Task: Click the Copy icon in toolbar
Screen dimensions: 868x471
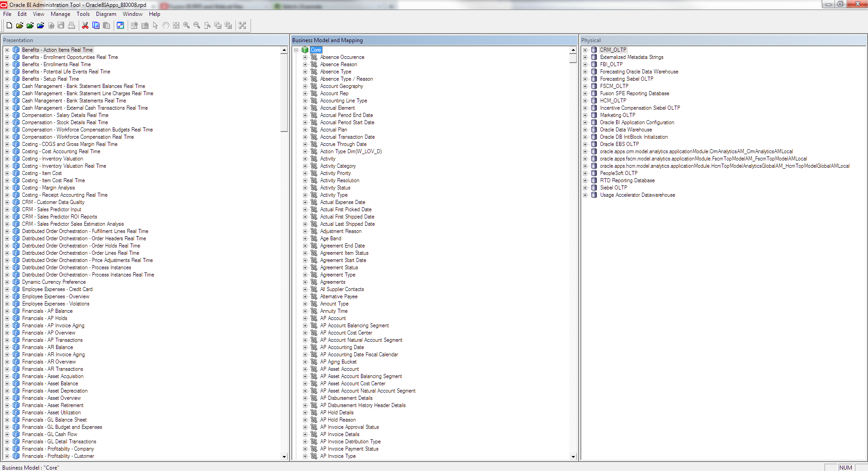Action: 96,25
